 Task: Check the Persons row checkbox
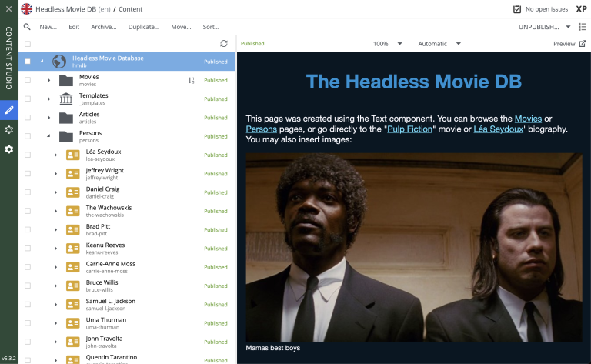[x=28, y=136]
